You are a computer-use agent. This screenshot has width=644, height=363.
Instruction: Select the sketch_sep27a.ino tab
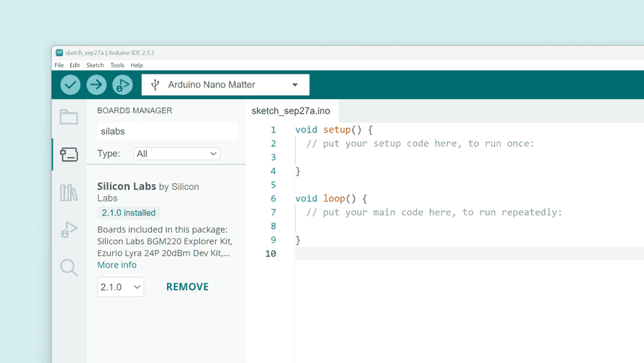coord(291,111)
